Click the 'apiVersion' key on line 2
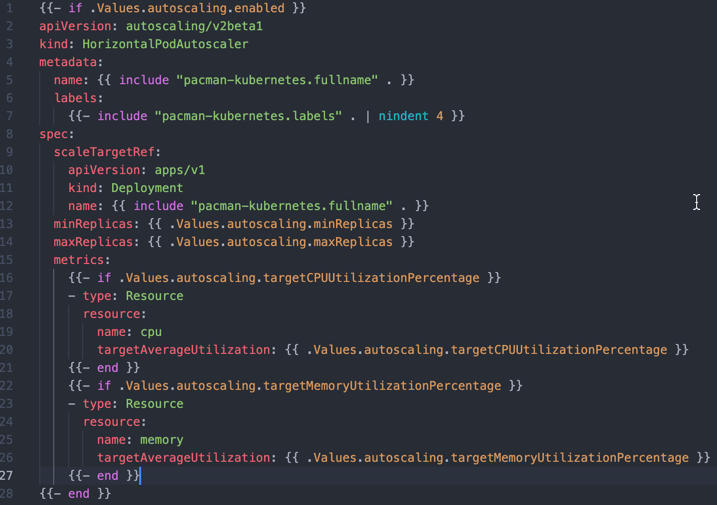Screen dimensions: 717x505 click(x=75, y=26)
